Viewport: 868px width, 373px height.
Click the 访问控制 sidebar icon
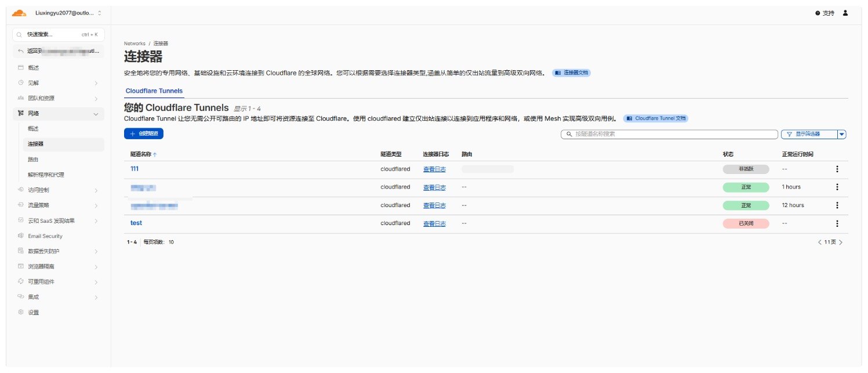(x=21, y=190)
